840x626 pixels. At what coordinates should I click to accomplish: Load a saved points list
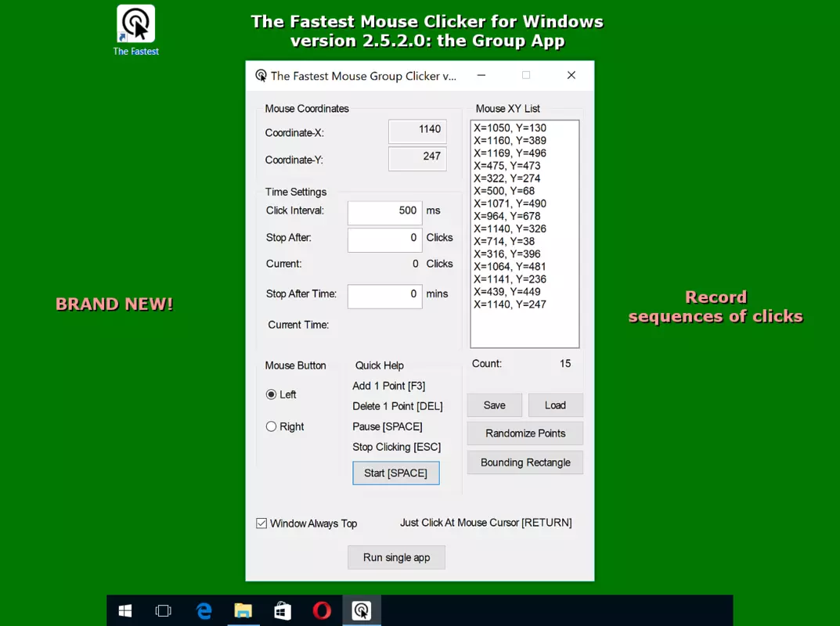coord(556,405)
